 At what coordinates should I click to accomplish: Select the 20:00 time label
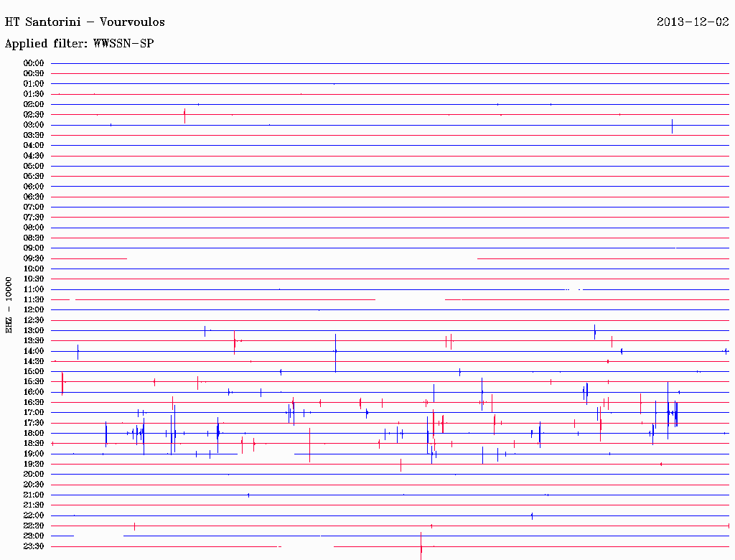tap(34, 474)
